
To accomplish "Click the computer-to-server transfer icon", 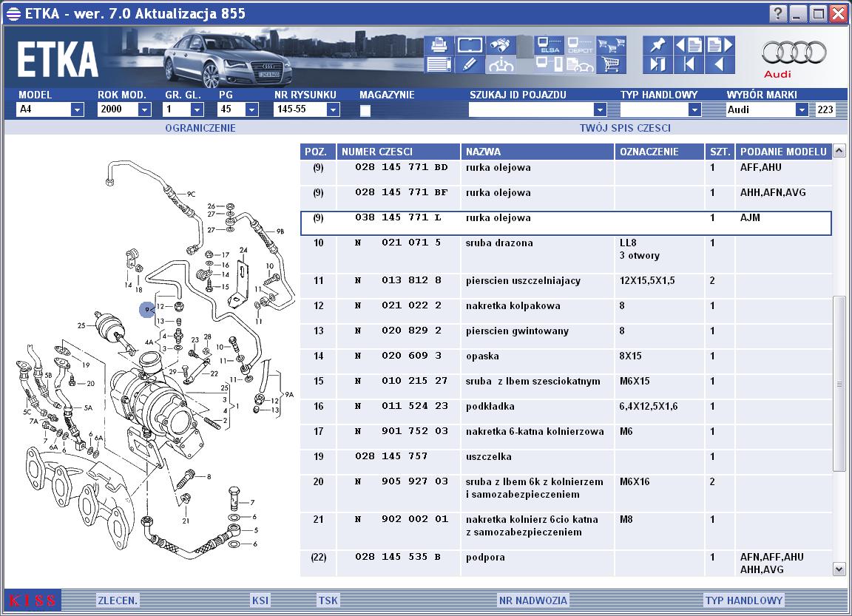I will click(549, 64).
